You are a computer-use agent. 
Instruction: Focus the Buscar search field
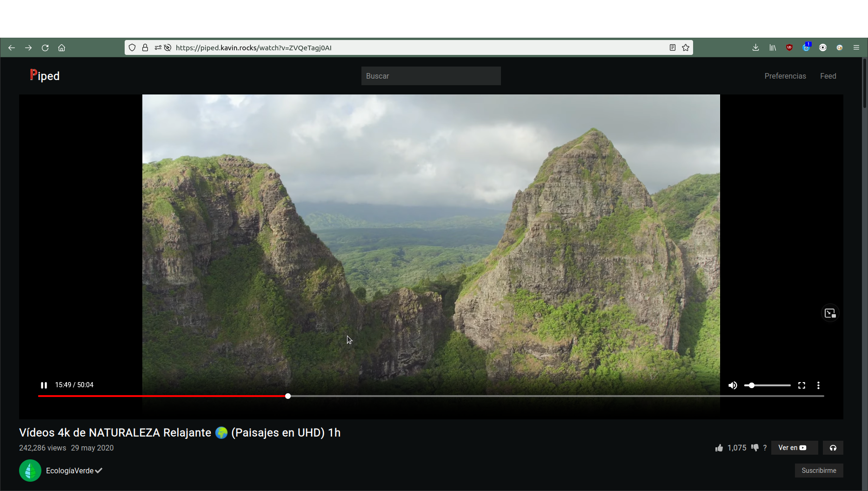431,76
